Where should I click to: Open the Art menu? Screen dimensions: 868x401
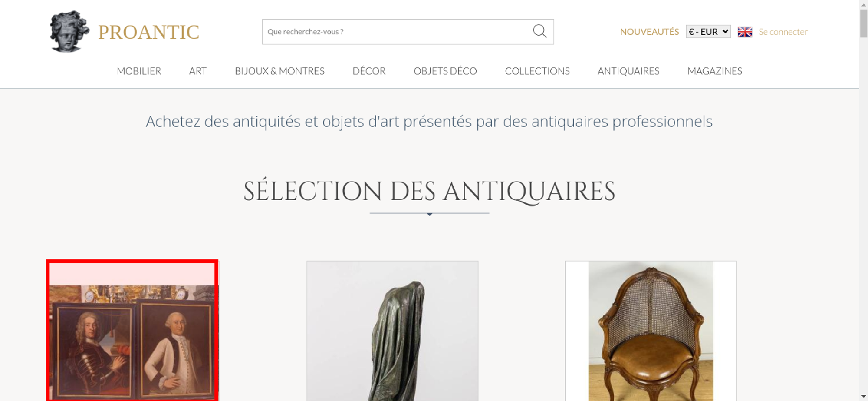point(198,71)
